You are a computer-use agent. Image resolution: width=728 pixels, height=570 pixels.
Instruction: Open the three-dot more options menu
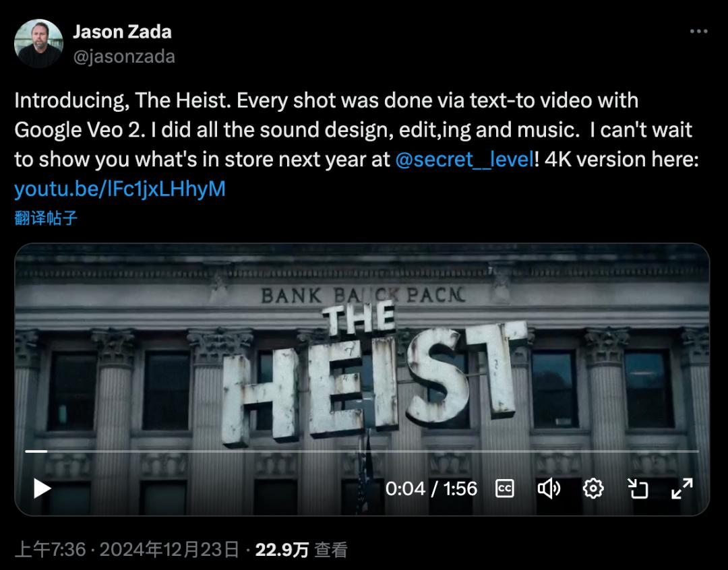pos(698,31)
